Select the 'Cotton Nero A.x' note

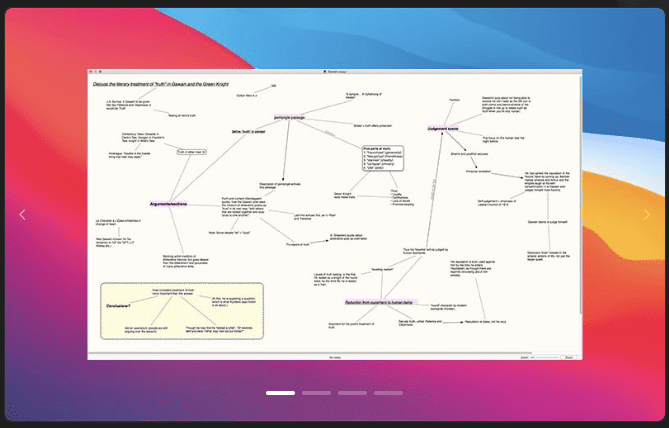(x=247, y=96)
